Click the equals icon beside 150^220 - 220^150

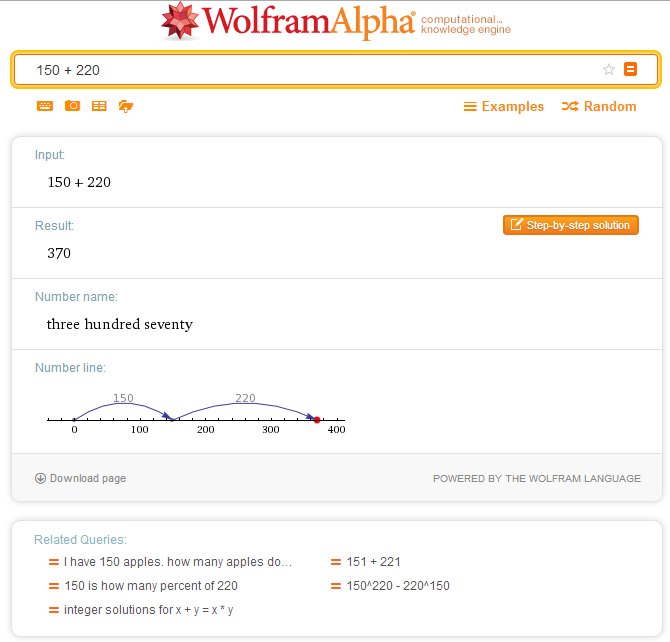336,586
